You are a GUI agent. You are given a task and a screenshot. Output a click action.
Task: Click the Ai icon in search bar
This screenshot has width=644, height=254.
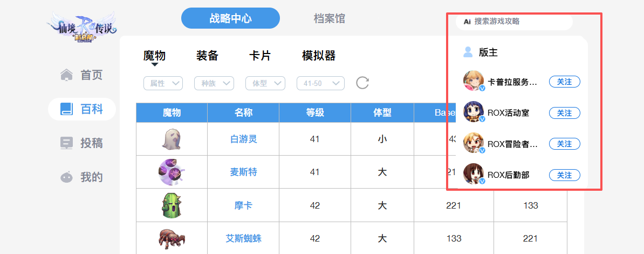[467, 22]
